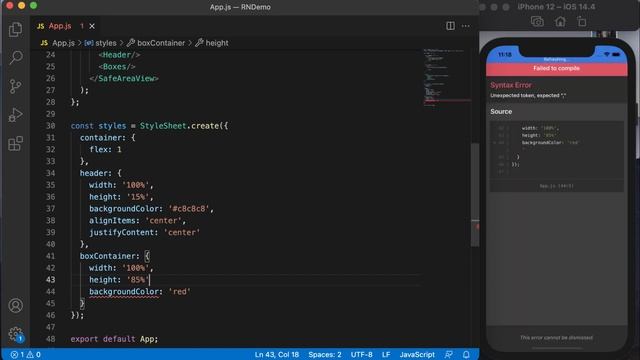Click 'Failed to compile' banner in simulator
The image size is (640, 360).
pos(556,68)
